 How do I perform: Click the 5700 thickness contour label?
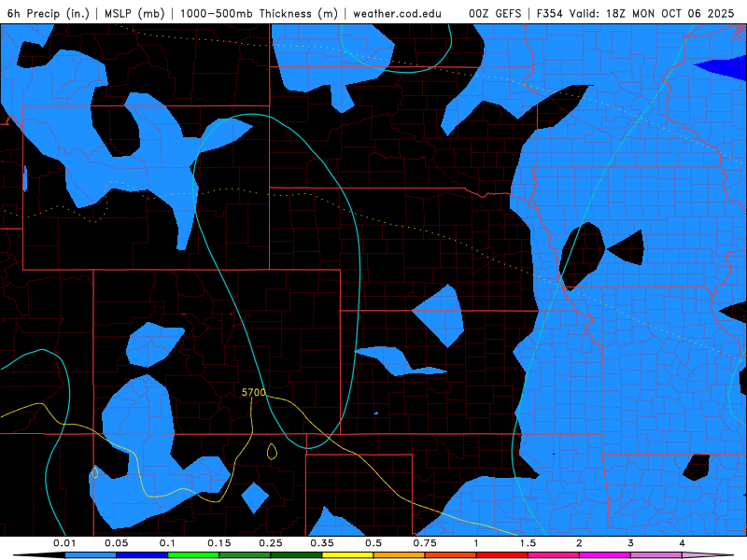[253, 392]
